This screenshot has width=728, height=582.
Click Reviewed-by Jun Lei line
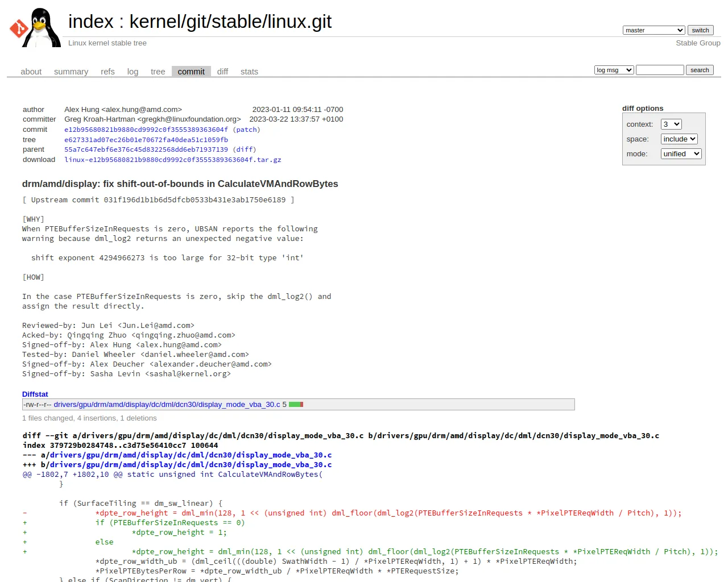[x=108, y=326]
